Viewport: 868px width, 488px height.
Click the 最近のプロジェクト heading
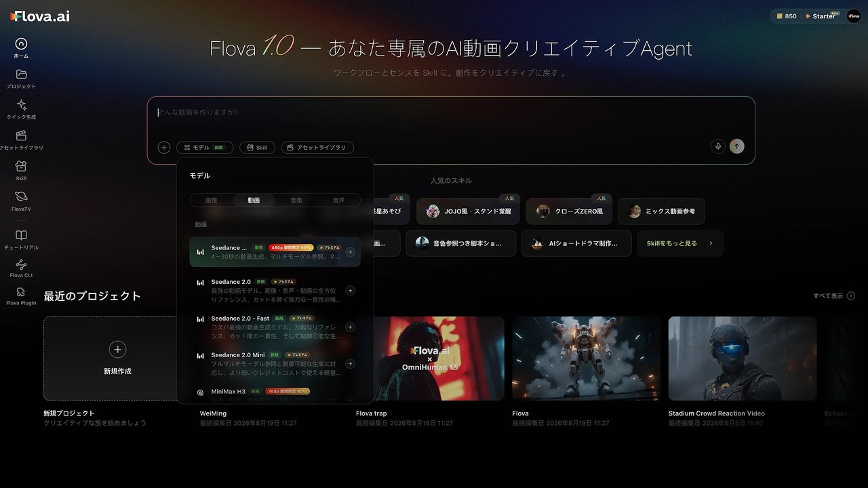[x=92, y=296]
